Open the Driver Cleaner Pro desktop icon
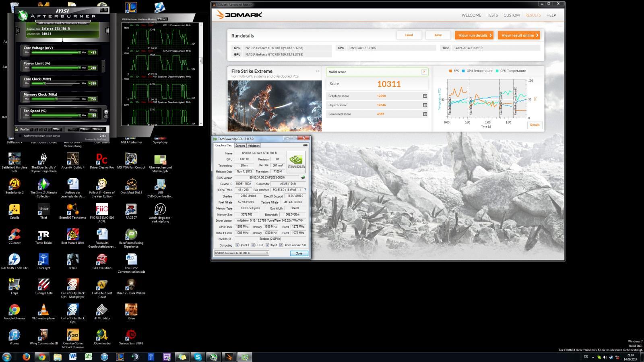This screenshot has width=644, height=362. (102, 161)
